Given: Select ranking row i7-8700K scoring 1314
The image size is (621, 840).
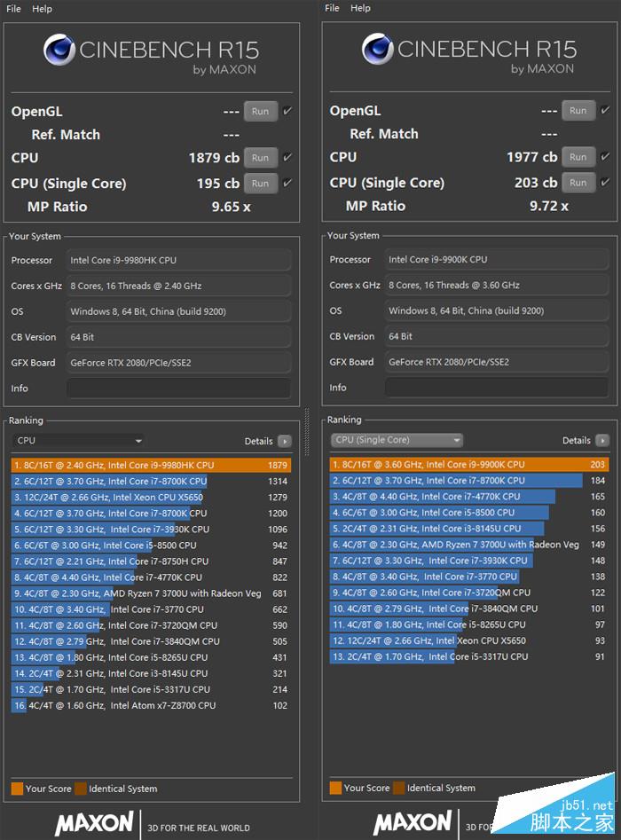Looking at the screenshot, I should coord(151,481).
